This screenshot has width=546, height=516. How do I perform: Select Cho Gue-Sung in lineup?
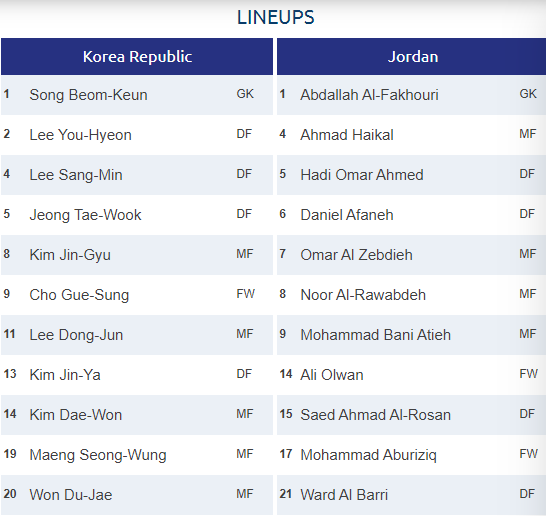pos(79,295)
